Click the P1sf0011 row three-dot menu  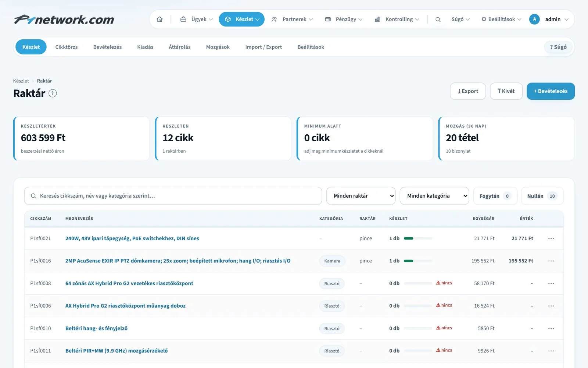pos(551,351)
